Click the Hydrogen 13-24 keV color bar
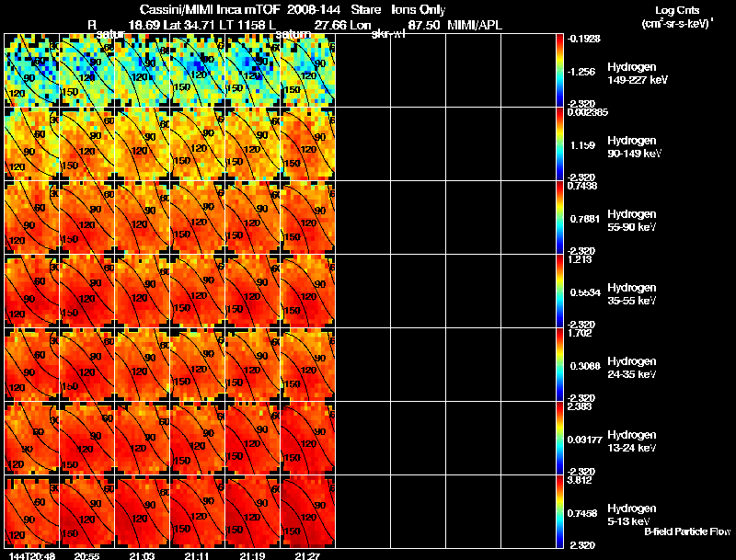736x560 pixels. point(559,438)
